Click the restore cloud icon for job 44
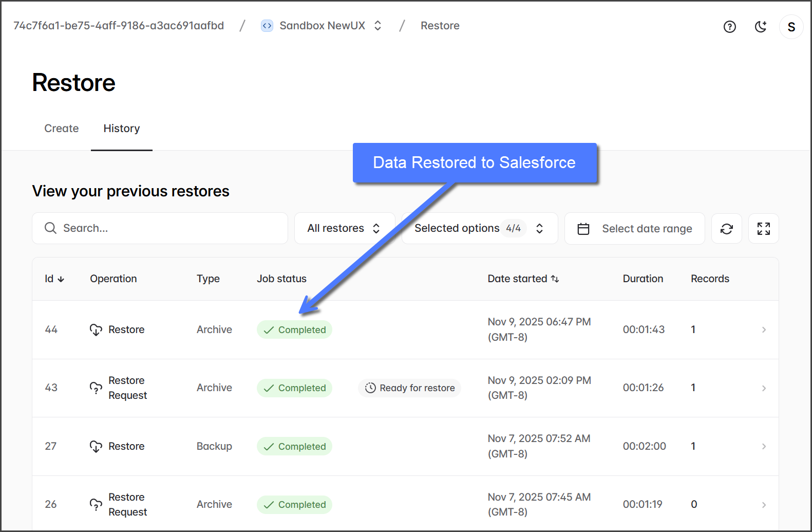Screen dimensions: 812x532 point(96,329)
